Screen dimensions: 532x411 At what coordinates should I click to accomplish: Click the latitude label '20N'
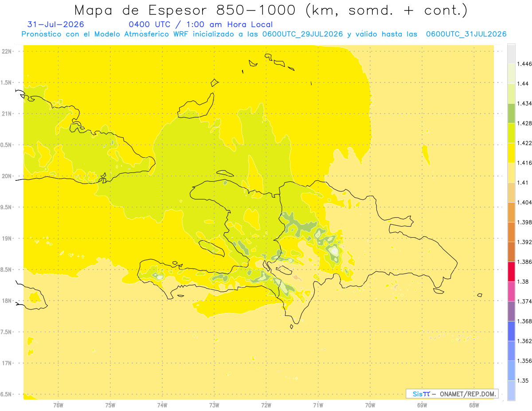pyautogui.click(x=7, y=176)
